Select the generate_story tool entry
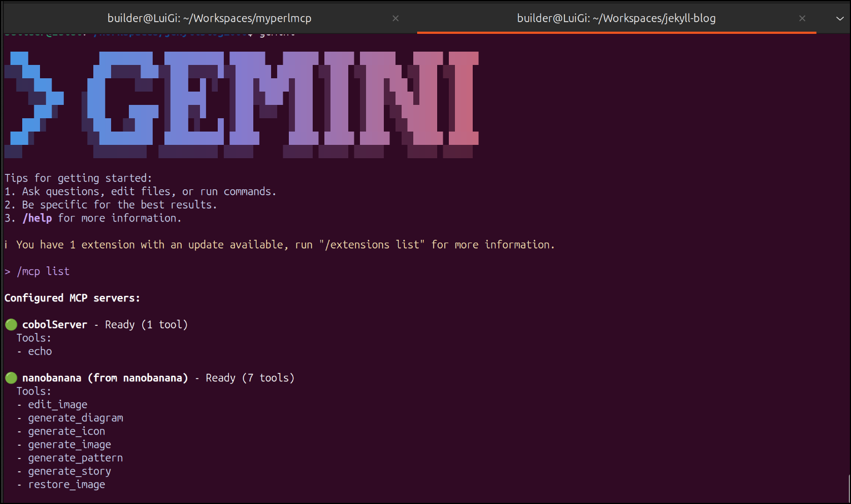The width and height of the screenshot is (851, 504). 69,471
